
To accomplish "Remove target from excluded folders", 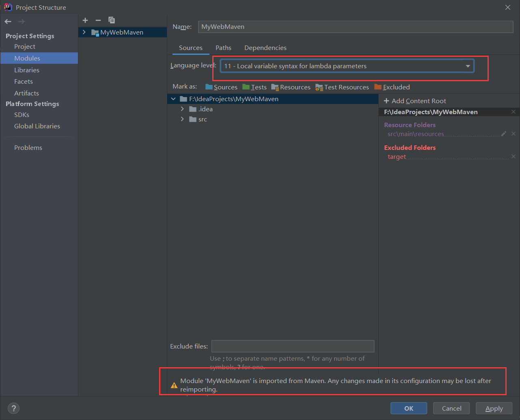I will click(x=514, y=156).
